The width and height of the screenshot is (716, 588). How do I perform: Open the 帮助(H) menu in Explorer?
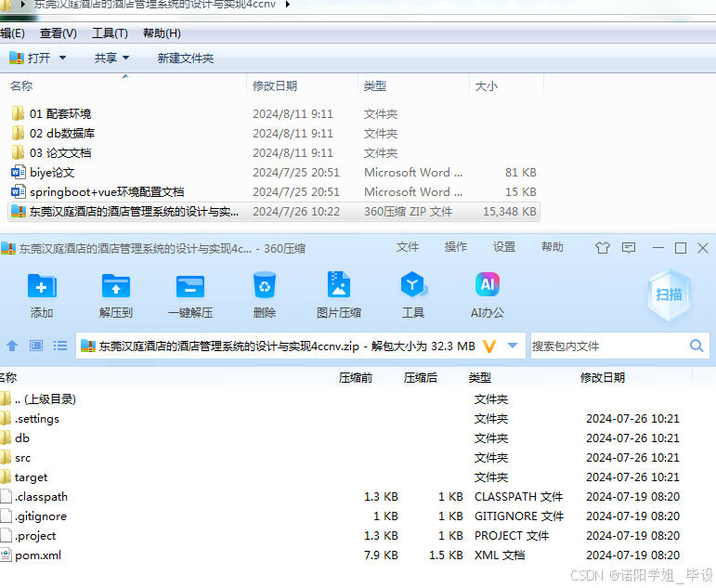pyautogui.click(x=162, y=33)
